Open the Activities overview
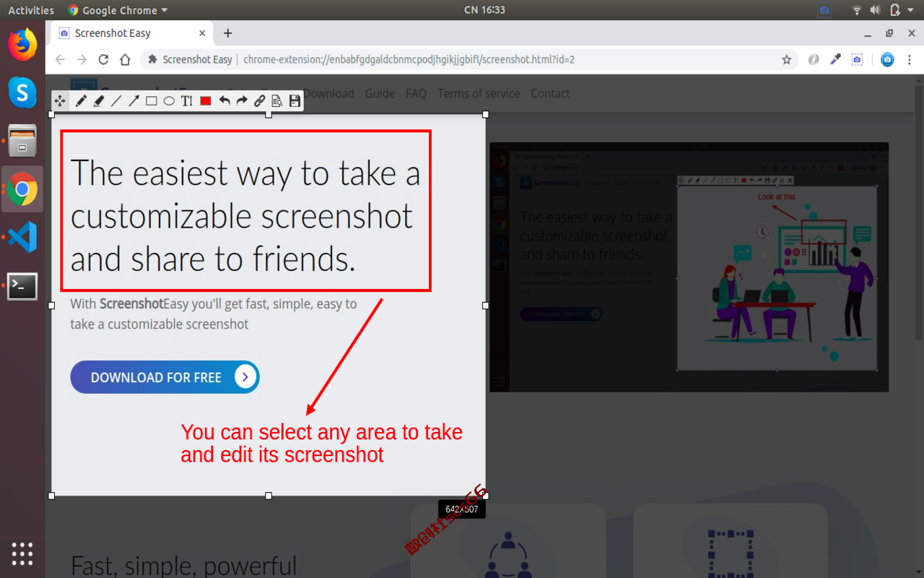924x578 pixels. [31, 10]
